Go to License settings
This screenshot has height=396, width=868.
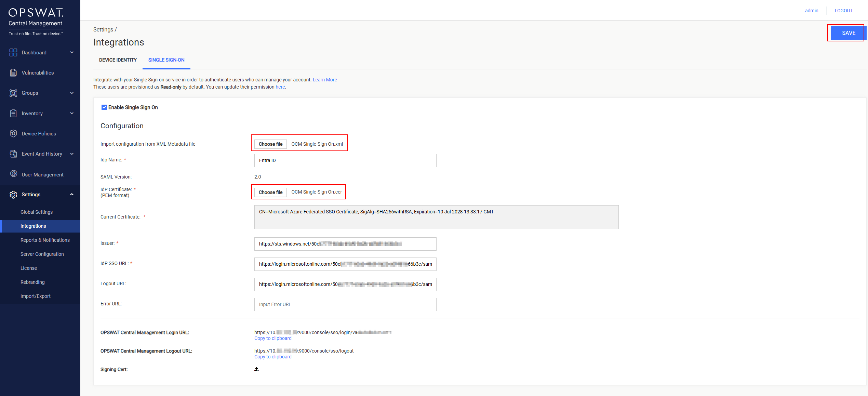[29, 268]
